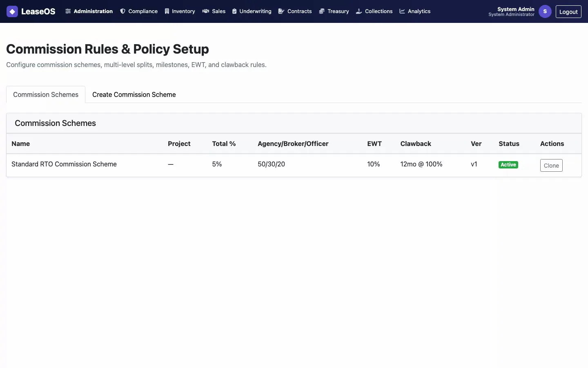The image size is (588, 368).
Task: Click the Clawback column header
Action: [x=416, y=144]
